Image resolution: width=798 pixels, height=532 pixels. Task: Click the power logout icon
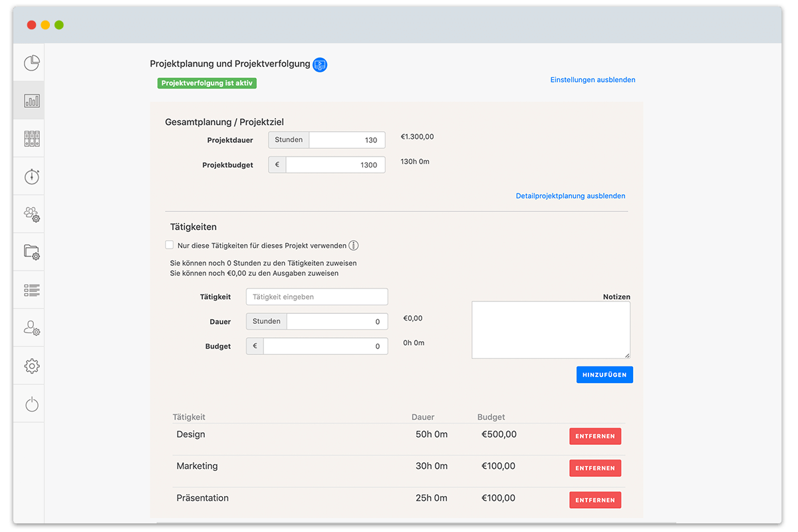pos(32,404)
